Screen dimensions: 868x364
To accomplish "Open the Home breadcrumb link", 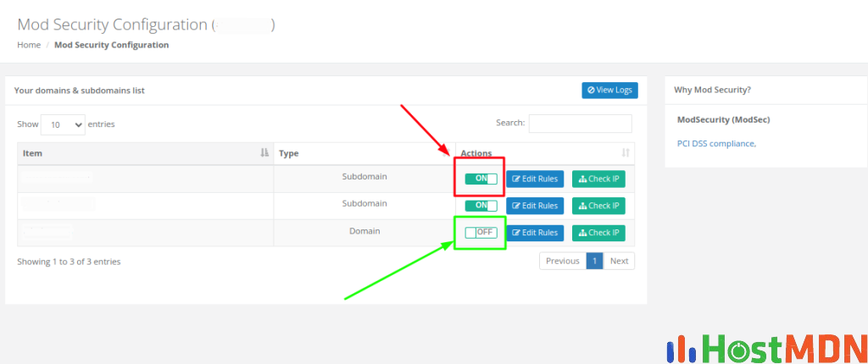I will pos(29,45).
